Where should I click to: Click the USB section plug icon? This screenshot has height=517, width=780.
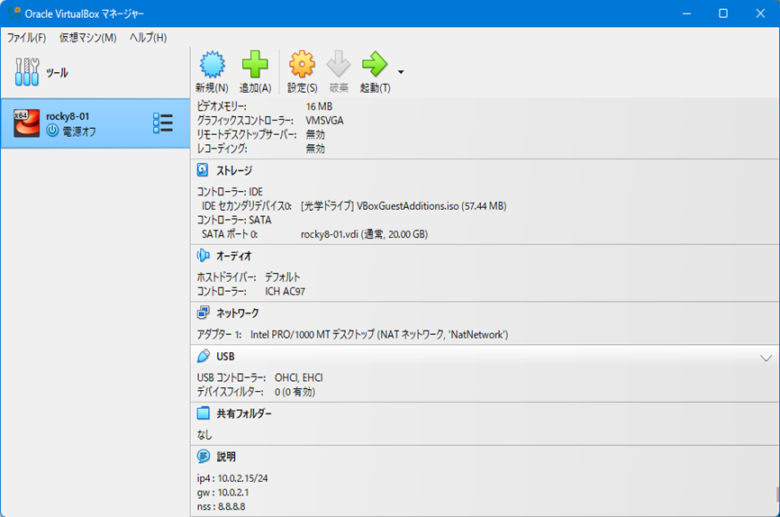pos(203,356)
